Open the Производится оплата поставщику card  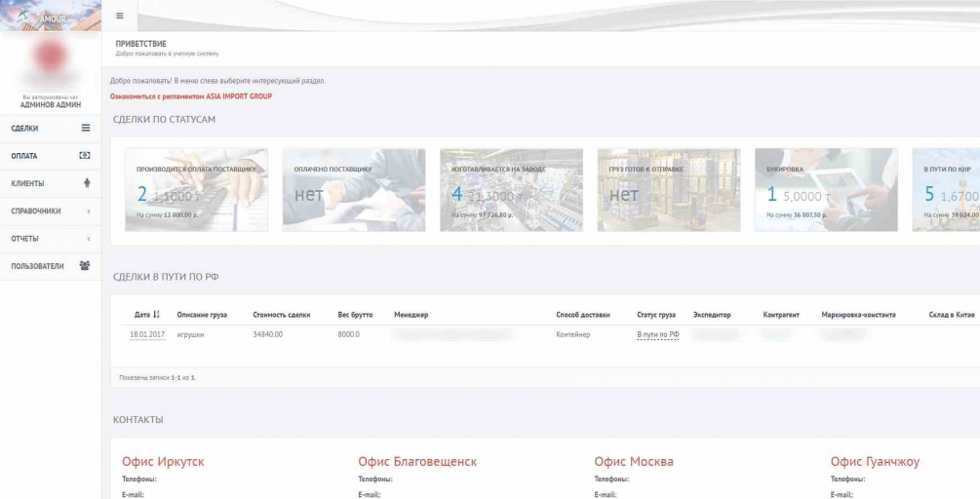196,190
